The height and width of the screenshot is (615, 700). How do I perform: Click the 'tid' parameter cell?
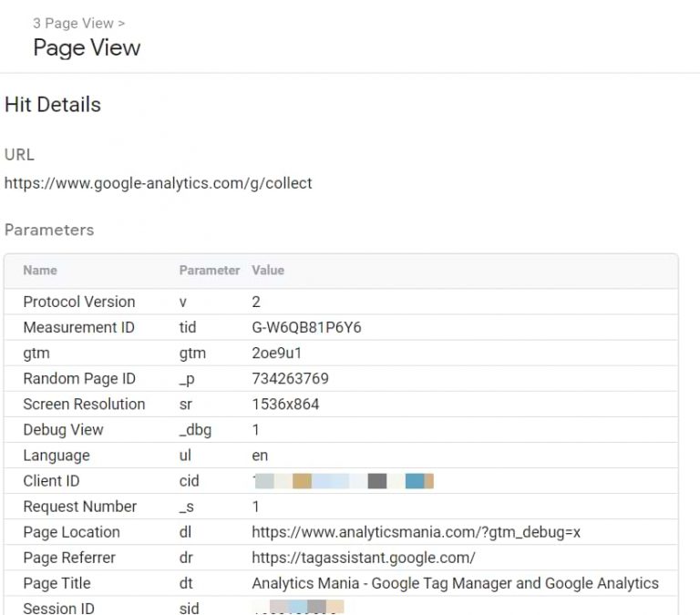point(188,327)
